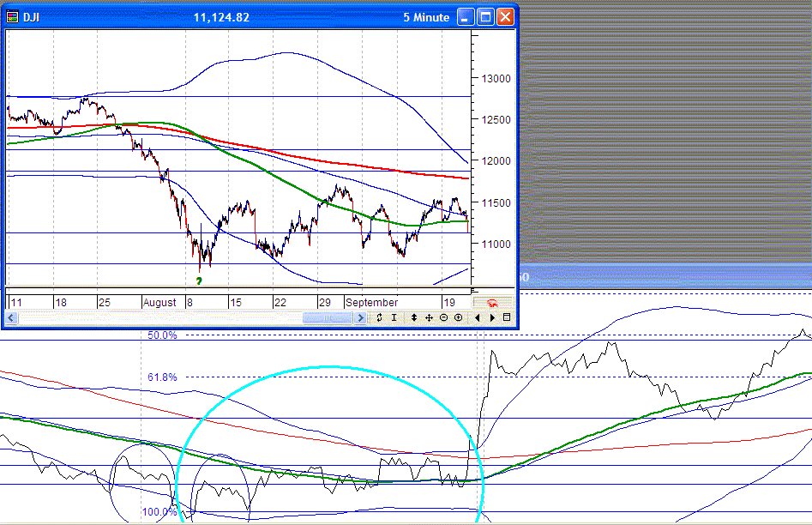Step forward with the black right triangle
This screenshot has width=812, height=525.
492,317
